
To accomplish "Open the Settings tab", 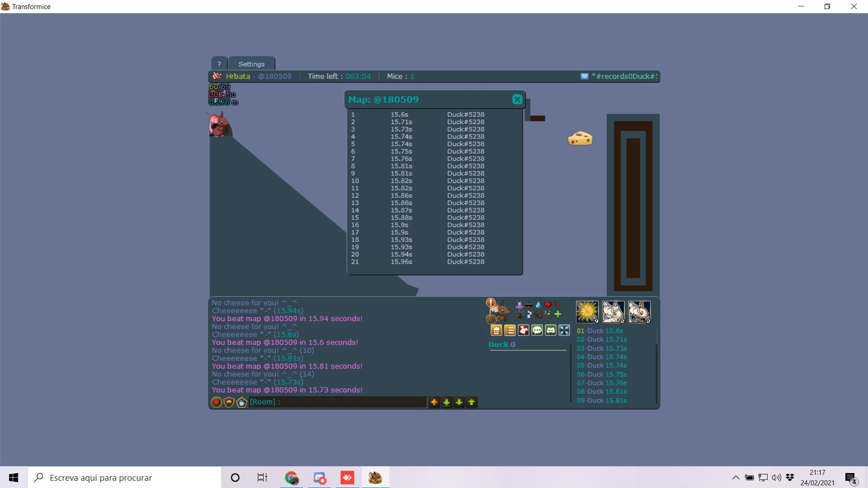I will pos(251,64).
